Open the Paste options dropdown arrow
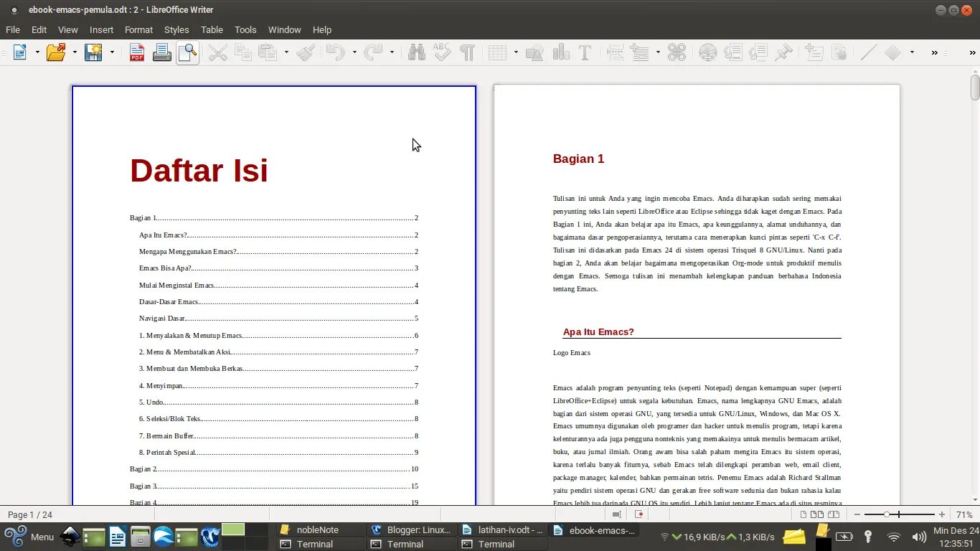The width and height of the screenshot is (980, 551). pyautogui.click(x=286, y=52)
